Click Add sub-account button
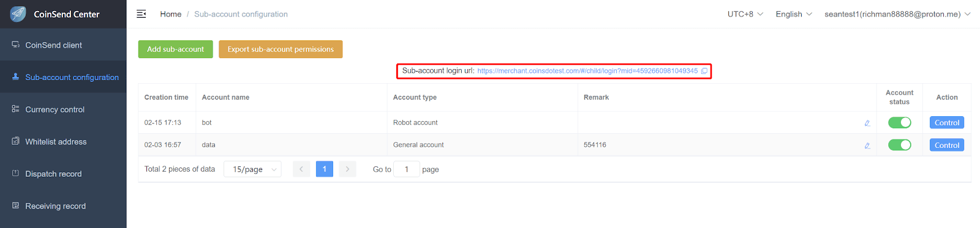This screenshot has height=228, width=980. click(x=176, y=49)
